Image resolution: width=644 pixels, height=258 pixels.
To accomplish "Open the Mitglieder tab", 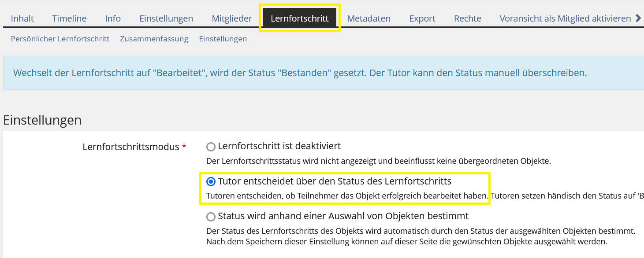I will (x=232, y=18).
